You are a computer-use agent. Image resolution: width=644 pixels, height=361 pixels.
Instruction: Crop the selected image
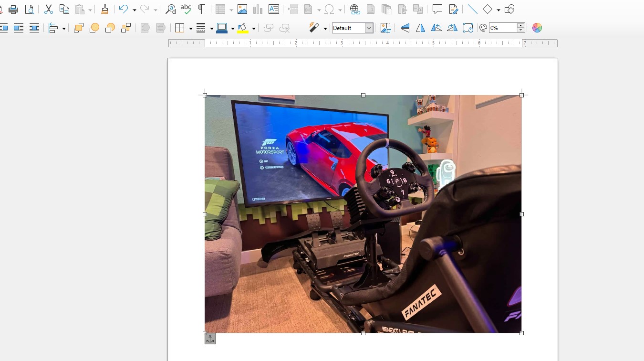pos(386,28)
